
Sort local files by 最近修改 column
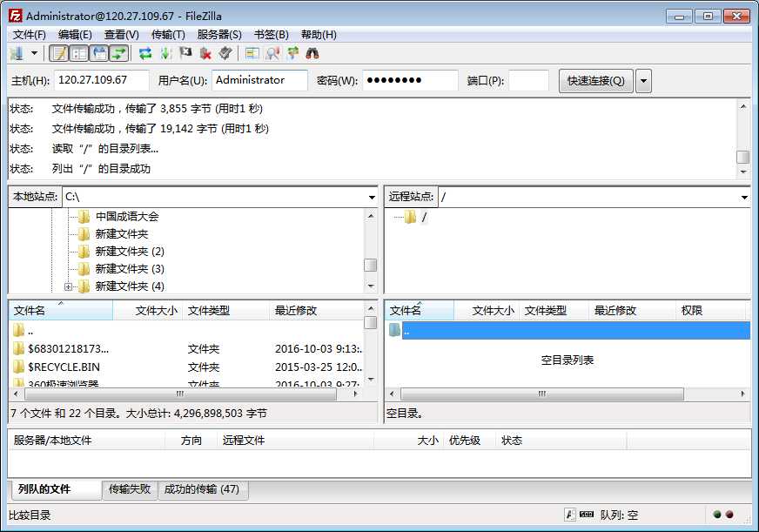click(316, 310)
